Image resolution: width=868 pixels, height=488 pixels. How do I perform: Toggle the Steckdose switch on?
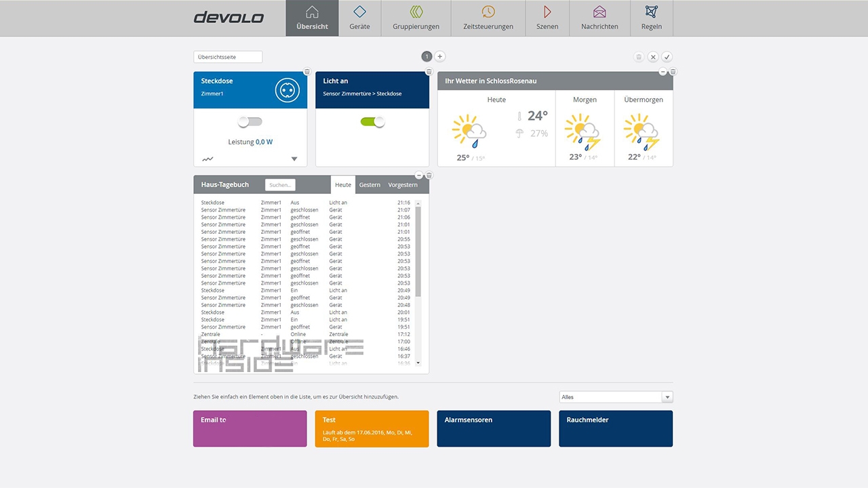(x=250, y=122)
